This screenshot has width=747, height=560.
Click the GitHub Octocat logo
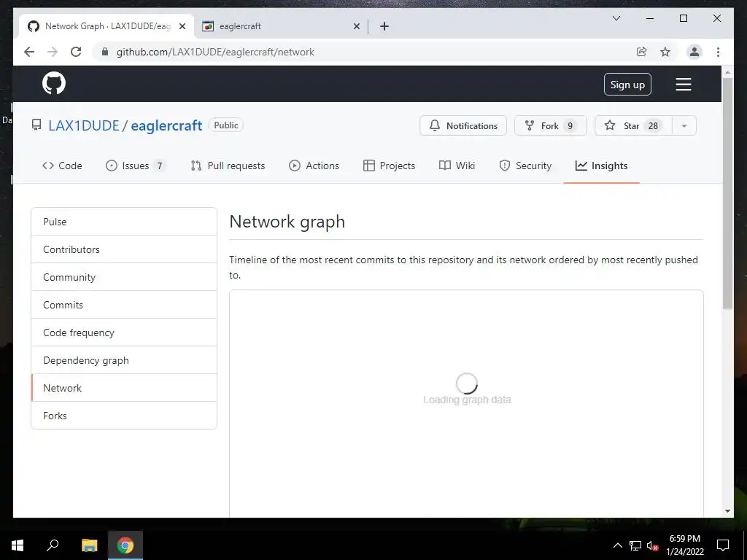[x=54, y=84]
